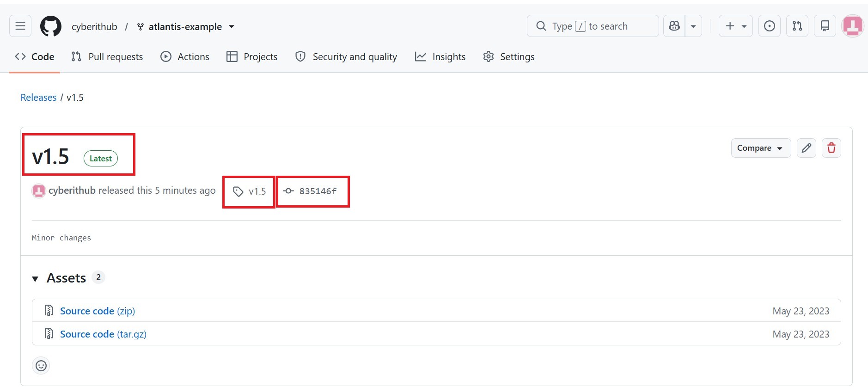
Task: Click May 23, 2023 date on tar.gz row
Action: pyautogui.click(x=801, y=334)
